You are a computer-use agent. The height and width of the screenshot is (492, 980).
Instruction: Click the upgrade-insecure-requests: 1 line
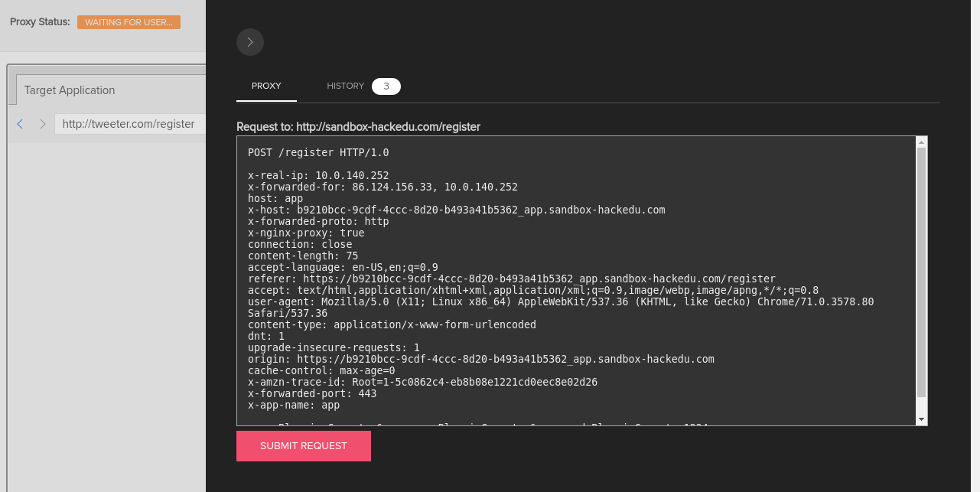(334, 348)
